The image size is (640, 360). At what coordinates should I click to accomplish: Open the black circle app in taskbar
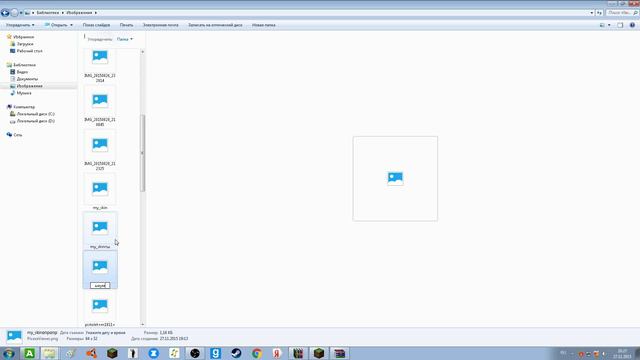click(195, 353)
